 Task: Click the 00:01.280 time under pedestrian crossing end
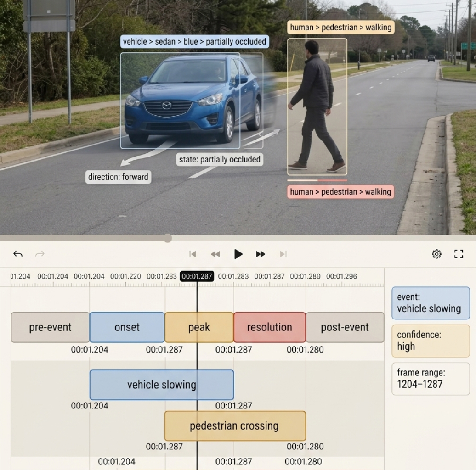pos(305,446)
